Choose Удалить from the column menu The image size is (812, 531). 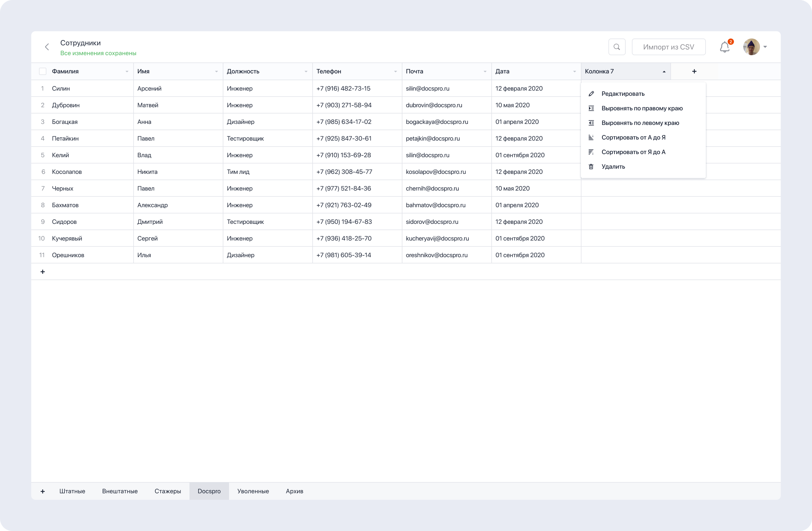coord(643,167)
